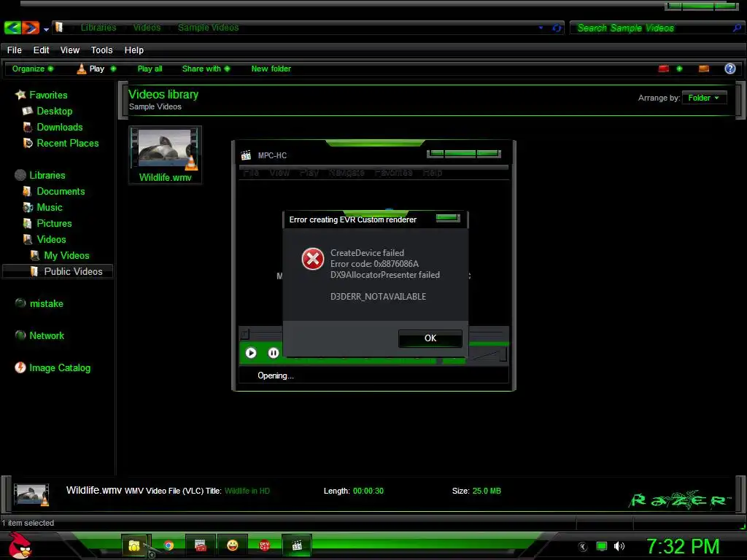Select the Videos library in sidebar

click(x=52, y=239)
